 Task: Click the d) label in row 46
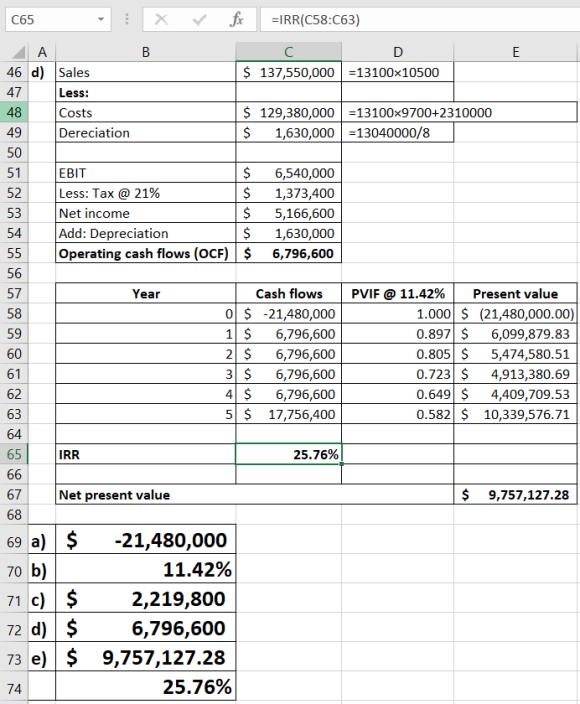point(42,72)
